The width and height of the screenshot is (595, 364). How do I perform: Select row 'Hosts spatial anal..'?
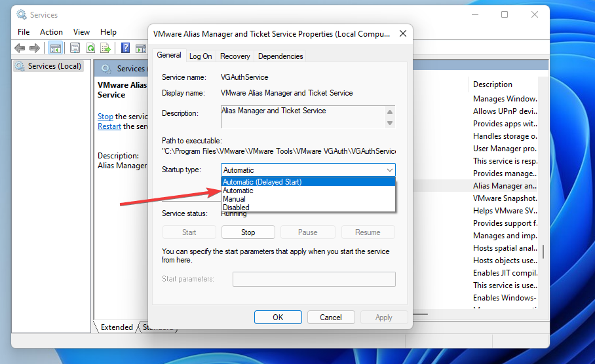505,248
